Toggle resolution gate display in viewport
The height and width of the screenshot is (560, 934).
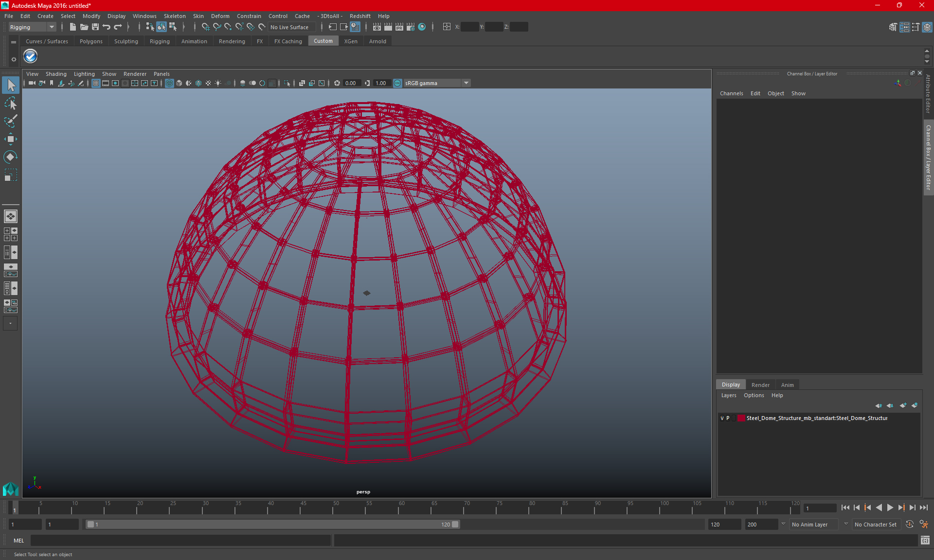click(x=115, y=83)
